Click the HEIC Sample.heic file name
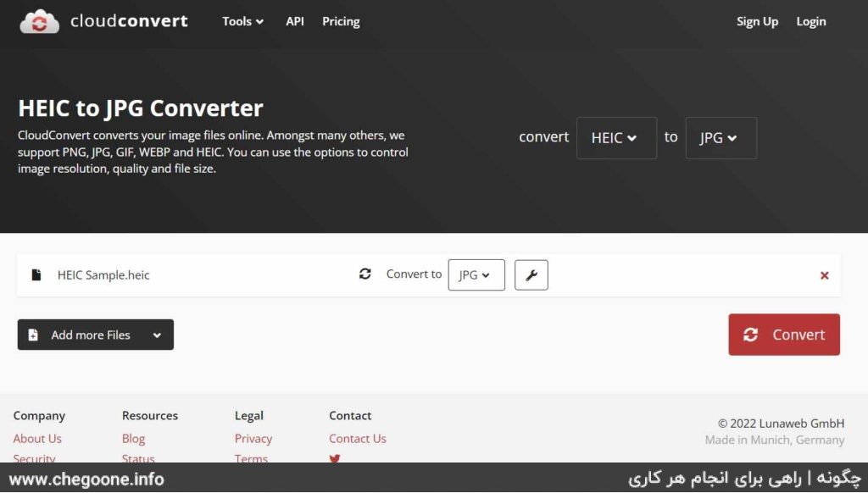 (103, 275)
